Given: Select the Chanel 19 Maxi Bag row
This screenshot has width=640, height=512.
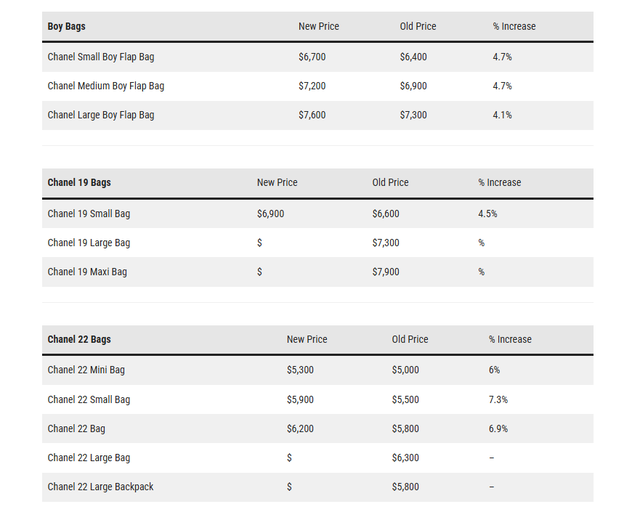Looking at the screenshot, I should [x=318, y=272].
